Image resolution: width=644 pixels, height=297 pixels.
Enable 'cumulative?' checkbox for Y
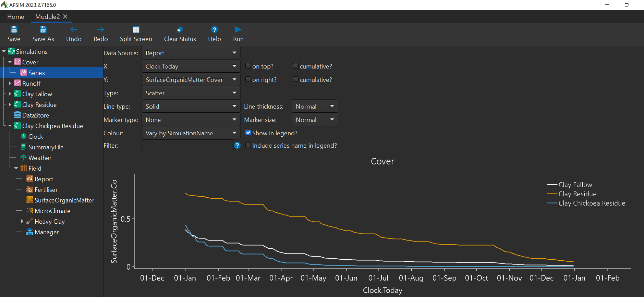(296, 79)
